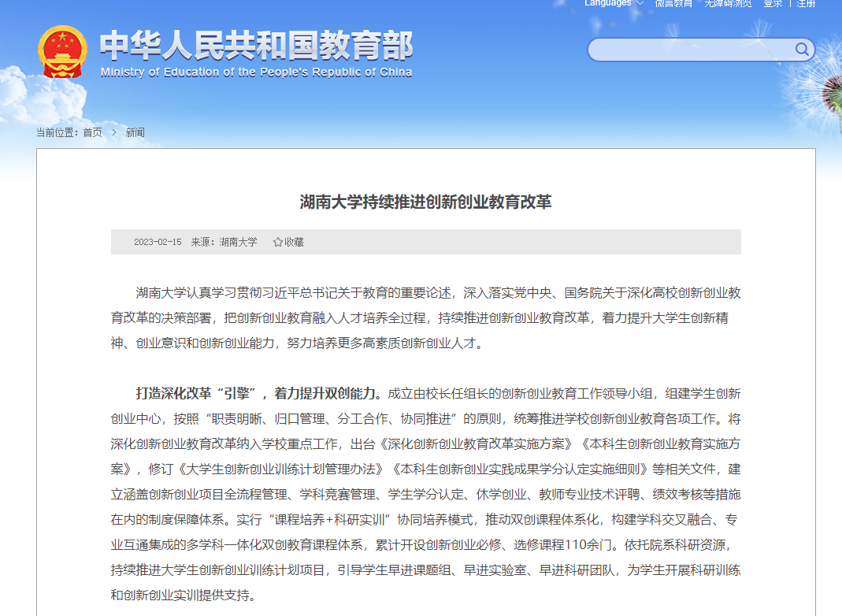Click the text 选修课程110余门
Image resolution: width=842 pixels, height=616 pixels.
(x=564, y=545)
